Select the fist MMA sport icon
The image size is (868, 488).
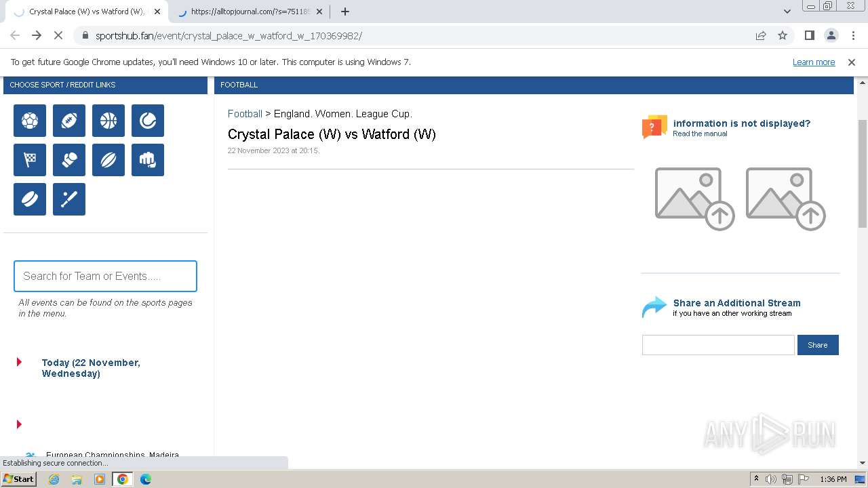click(x=148, y=160)
